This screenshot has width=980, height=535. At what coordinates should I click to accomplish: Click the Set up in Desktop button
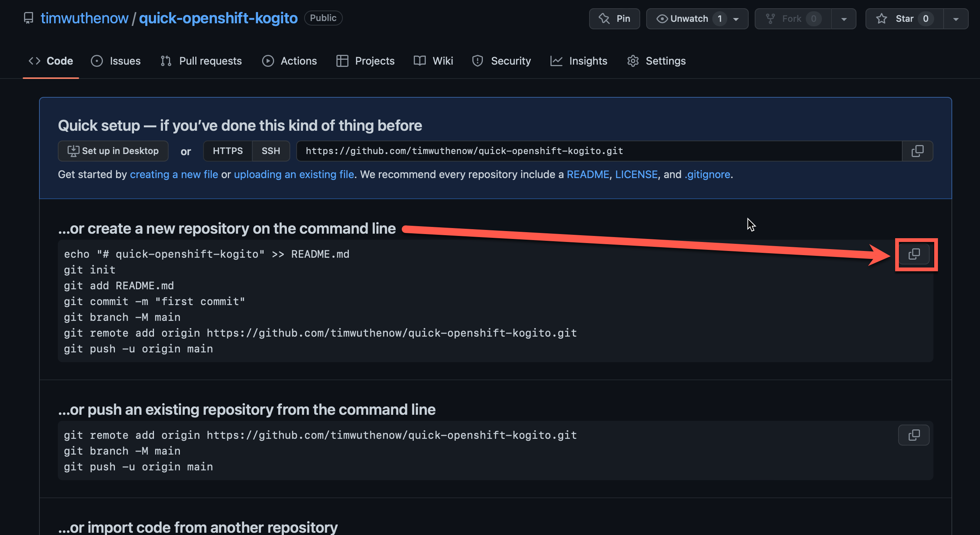coord(113,151)
